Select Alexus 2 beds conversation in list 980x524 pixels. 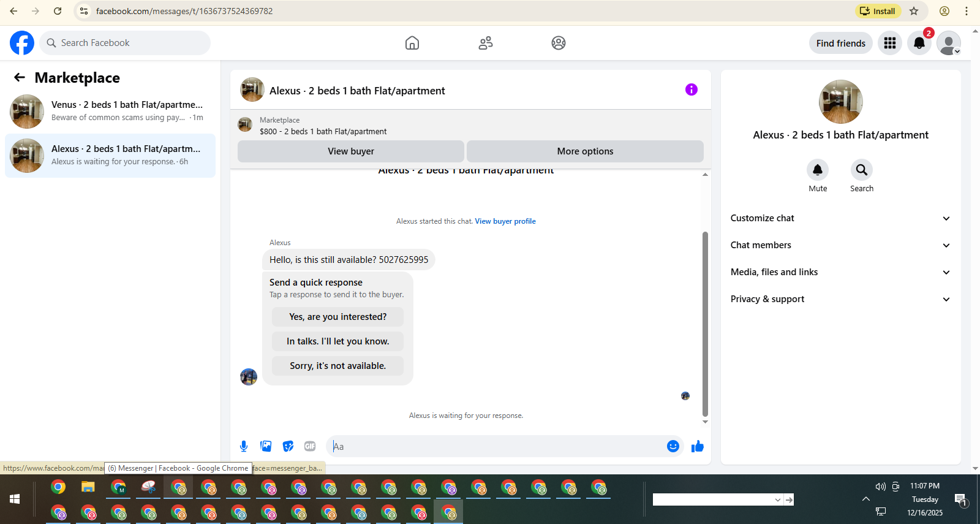[x=110, y=156]
